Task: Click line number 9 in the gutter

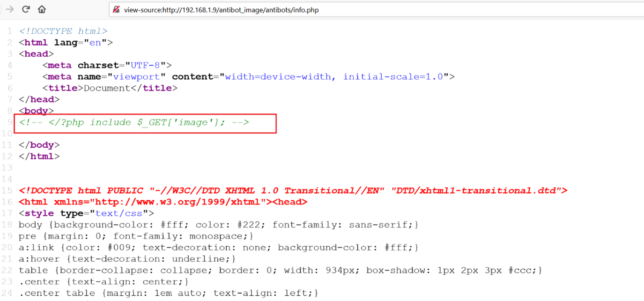Action: [x=10, y=122]
